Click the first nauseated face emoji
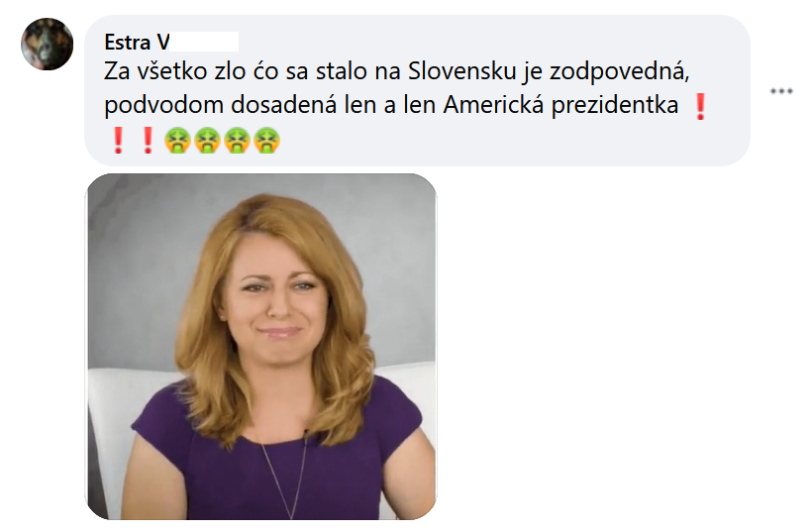The image size is (812, 532). pos(177,141)
